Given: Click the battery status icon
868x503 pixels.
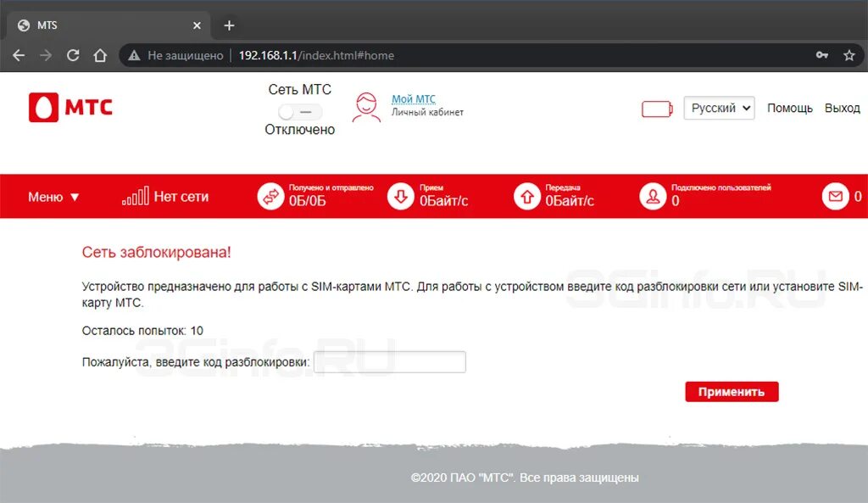Looking at the screenshot, I should click(x=657, y=109).
